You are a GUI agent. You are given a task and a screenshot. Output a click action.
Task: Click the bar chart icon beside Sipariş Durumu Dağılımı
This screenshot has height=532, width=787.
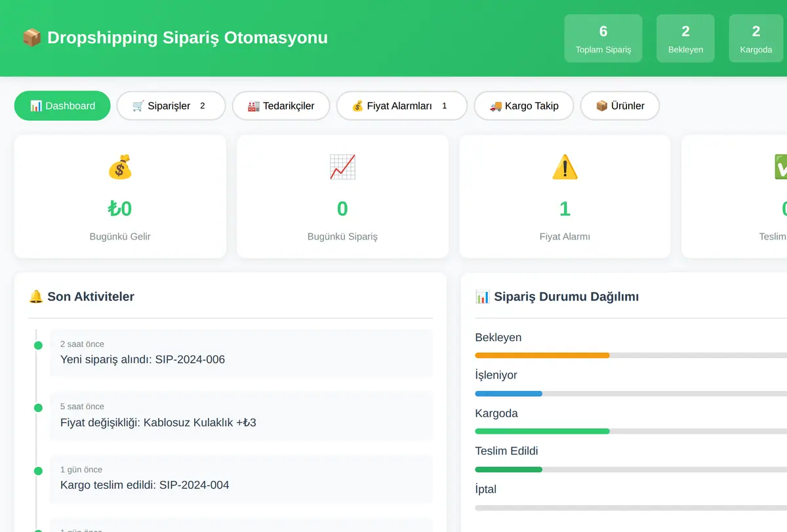482,297
